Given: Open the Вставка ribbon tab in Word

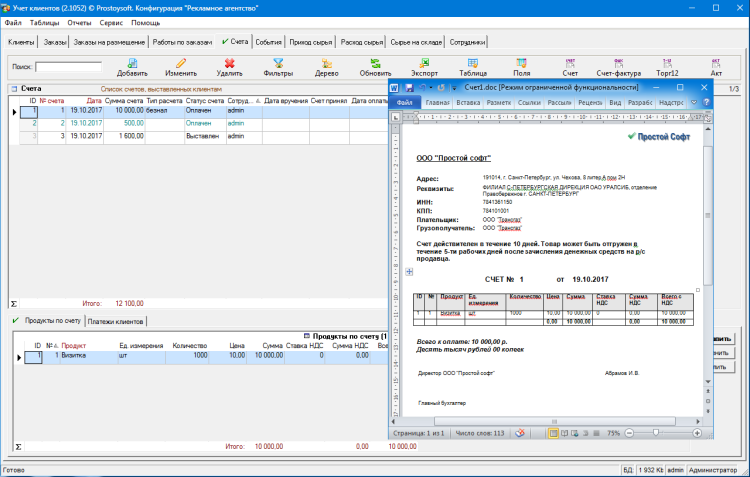Looking at the screenshot, I should [x=468, y=103].
